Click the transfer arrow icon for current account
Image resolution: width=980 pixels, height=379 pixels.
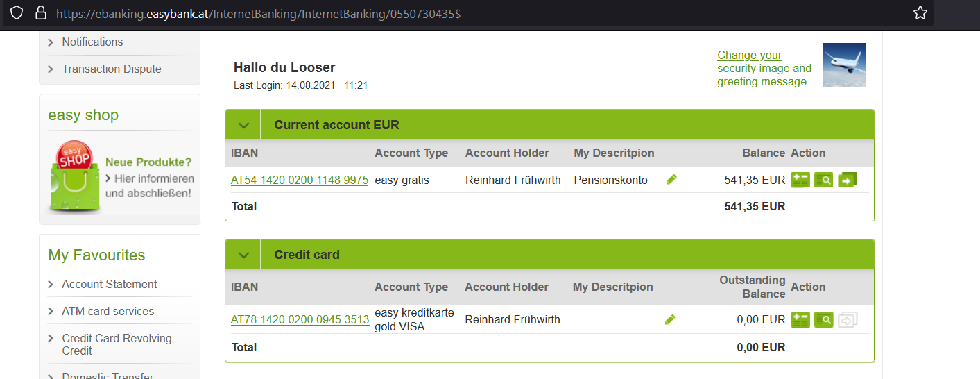point(848,180)
